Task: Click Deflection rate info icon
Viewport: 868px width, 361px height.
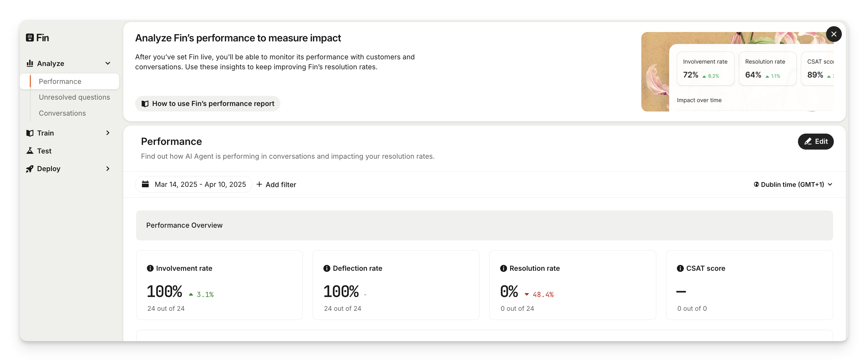Action: coord(327,268)
